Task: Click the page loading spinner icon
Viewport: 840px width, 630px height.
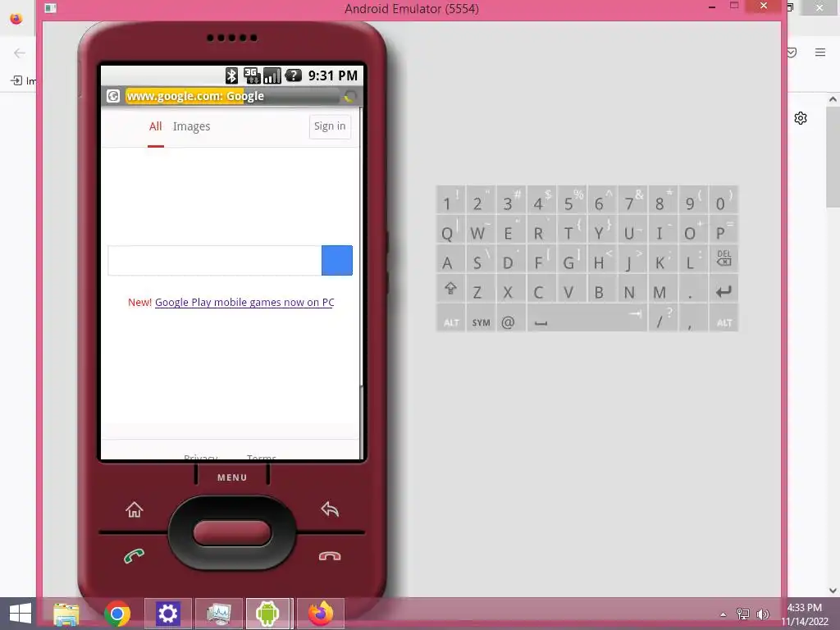Action: [349, 97]
